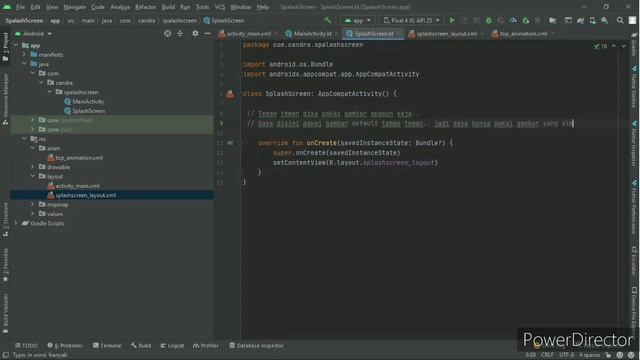Open the Database Inspector tool window
The width and height of the screenshot is (640, 360).
click(x=256, y=346)
